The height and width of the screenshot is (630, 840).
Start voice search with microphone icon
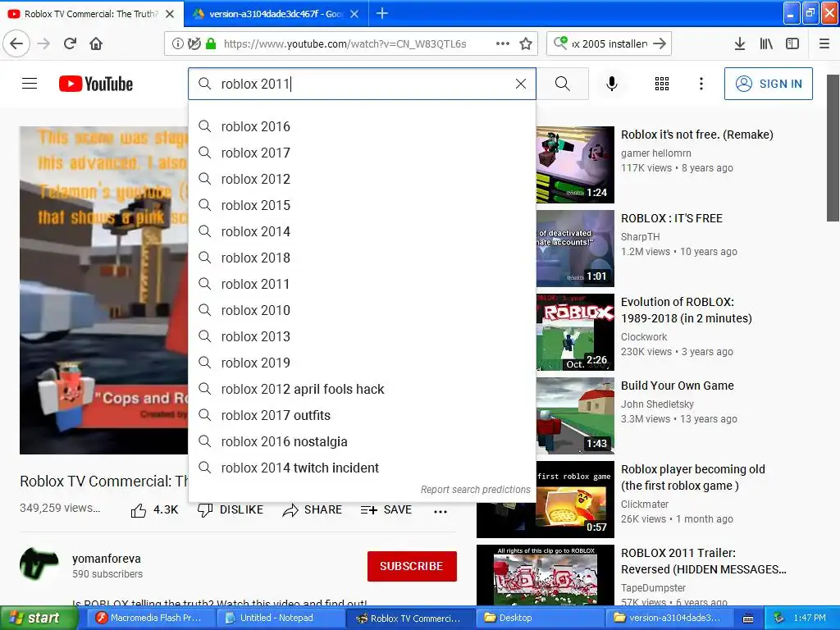612,84
